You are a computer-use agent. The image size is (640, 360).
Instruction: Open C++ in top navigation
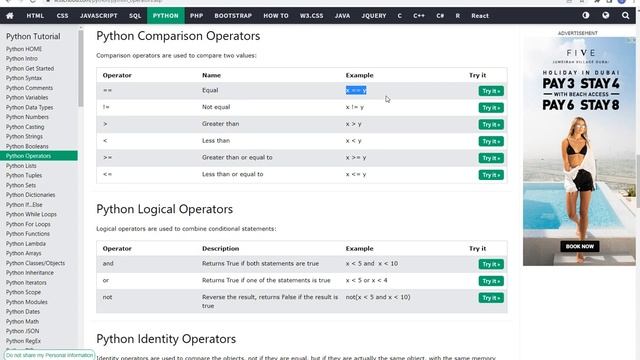click(x=419, y=16)
